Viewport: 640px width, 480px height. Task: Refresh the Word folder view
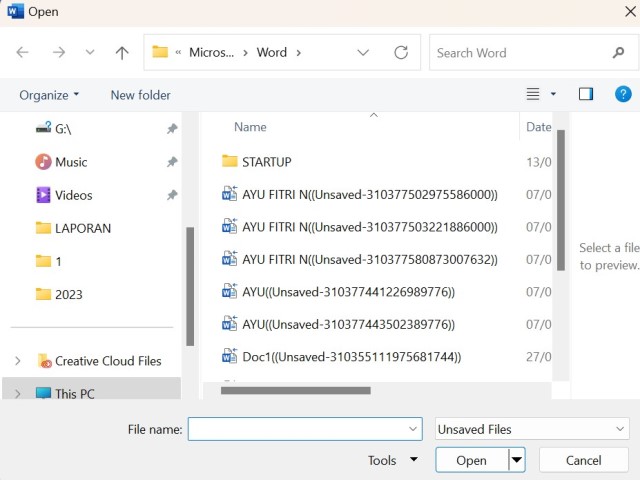pyautogui.click(x=401, y=52)
